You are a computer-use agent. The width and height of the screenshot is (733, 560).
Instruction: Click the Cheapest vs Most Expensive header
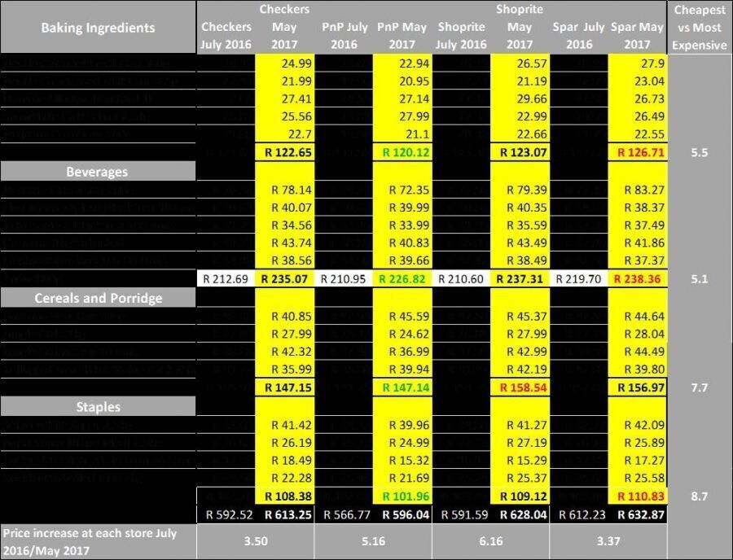point(699,28)
